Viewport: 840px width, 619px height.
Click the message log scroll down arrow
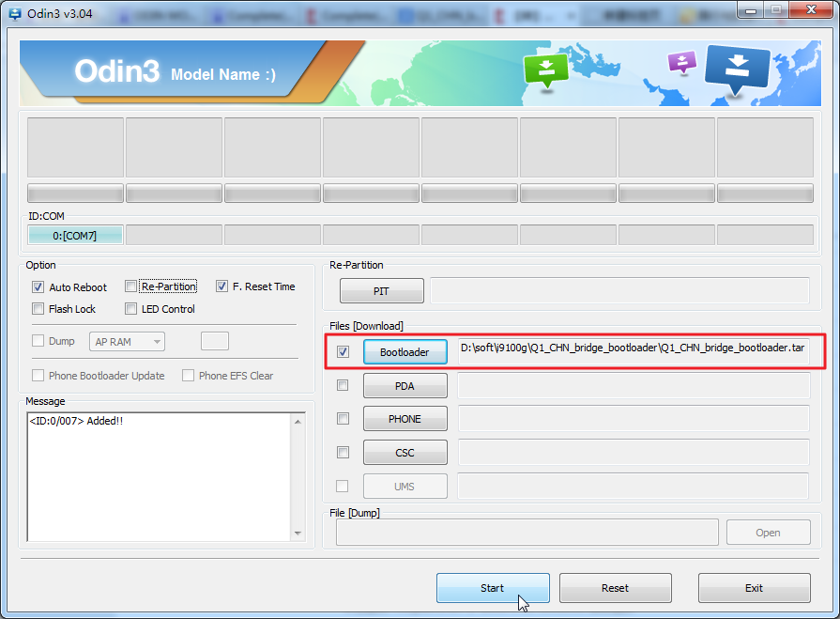[x=298, y=534]
